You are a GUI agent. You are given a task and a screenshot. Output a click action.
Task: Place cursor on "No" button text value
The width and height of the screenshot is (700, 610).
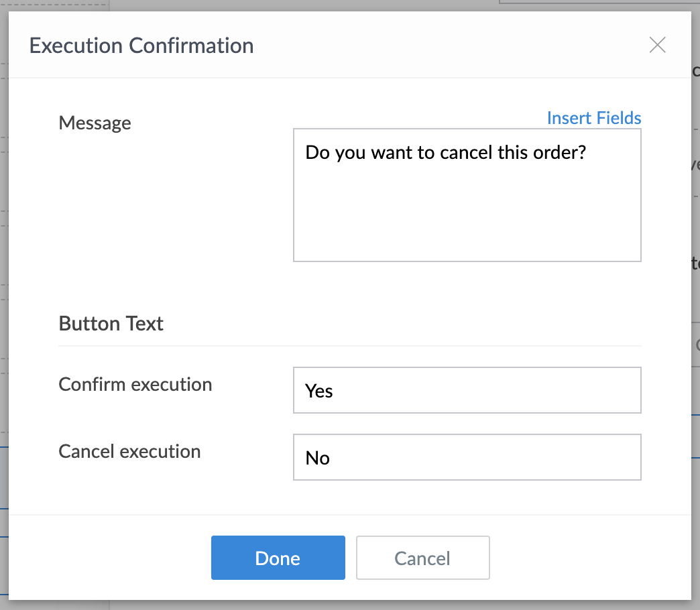pos(318,458)
